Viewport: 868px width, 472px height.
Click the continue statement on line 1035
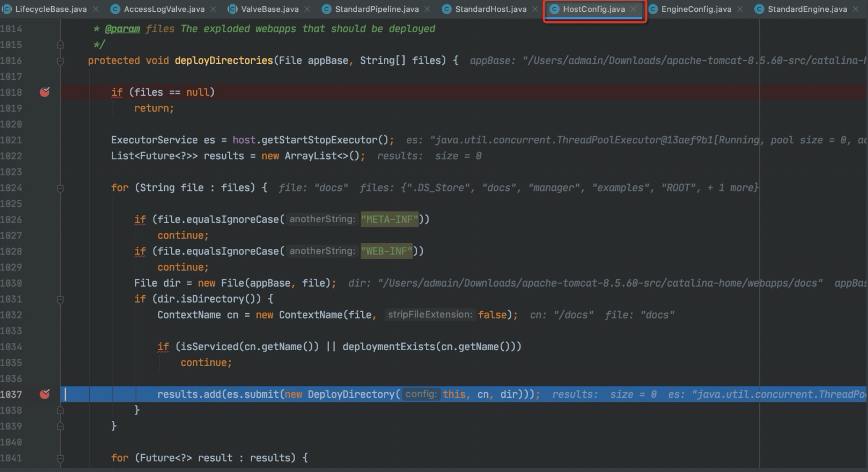click(x=206, y=362)
